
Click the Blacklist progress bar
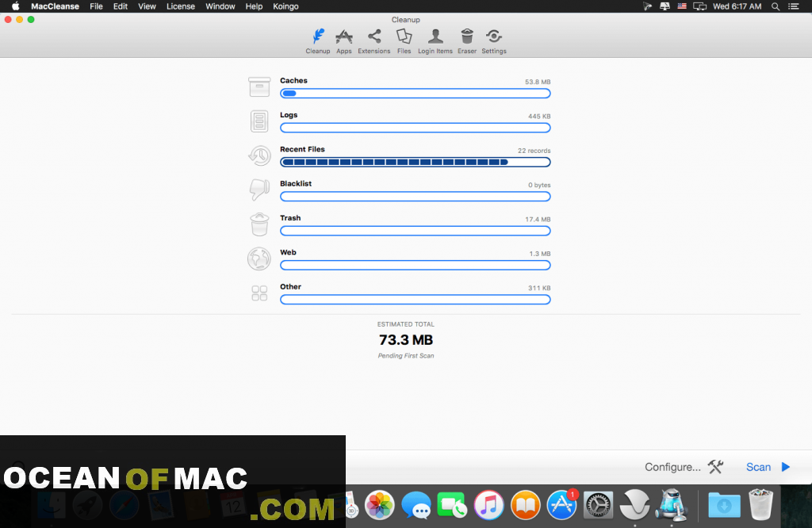coord(416,197)
